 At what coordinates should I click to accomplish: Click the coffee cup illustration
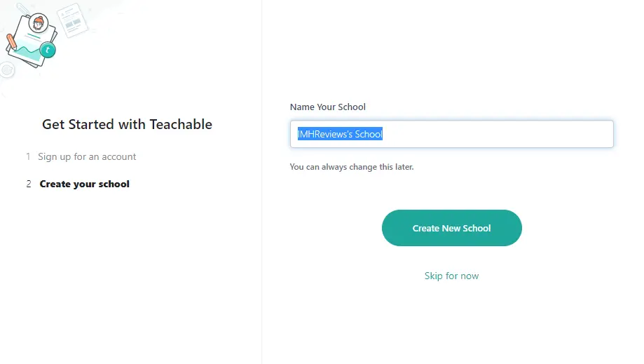click(7, 69)
